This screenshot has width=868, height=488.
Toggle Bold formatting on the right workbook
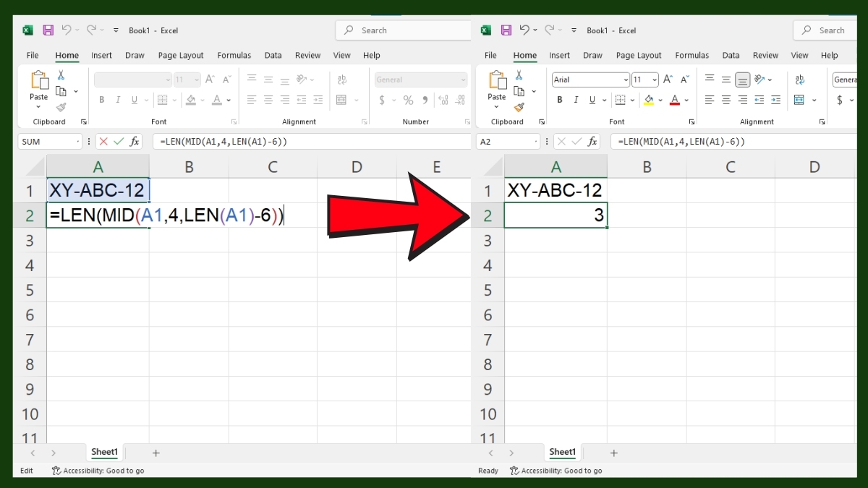(560, 99)
